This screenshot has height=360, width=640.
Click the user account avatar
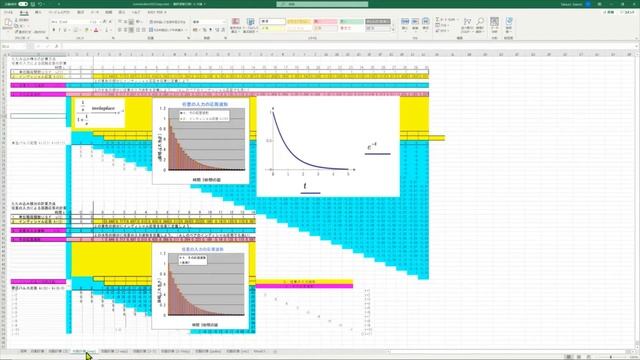(x=588, y=4)
